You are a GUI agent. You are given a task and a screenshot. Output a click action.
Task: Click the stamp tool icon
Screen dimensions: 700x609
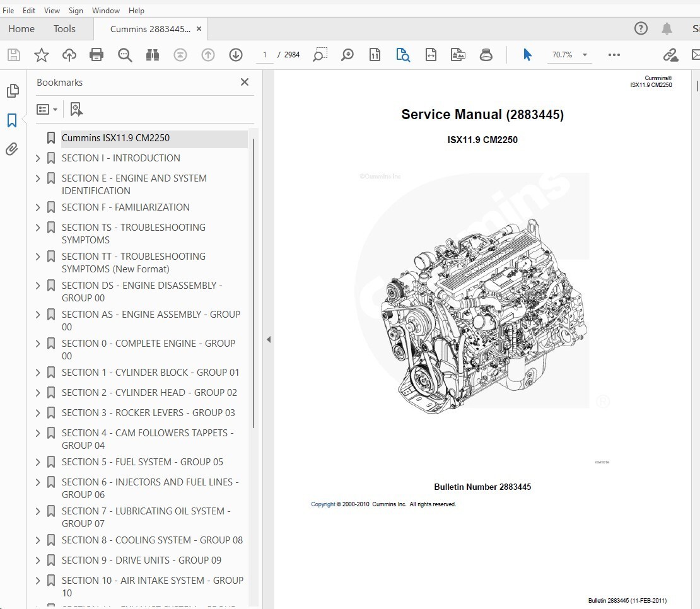[x=486, y=55]
